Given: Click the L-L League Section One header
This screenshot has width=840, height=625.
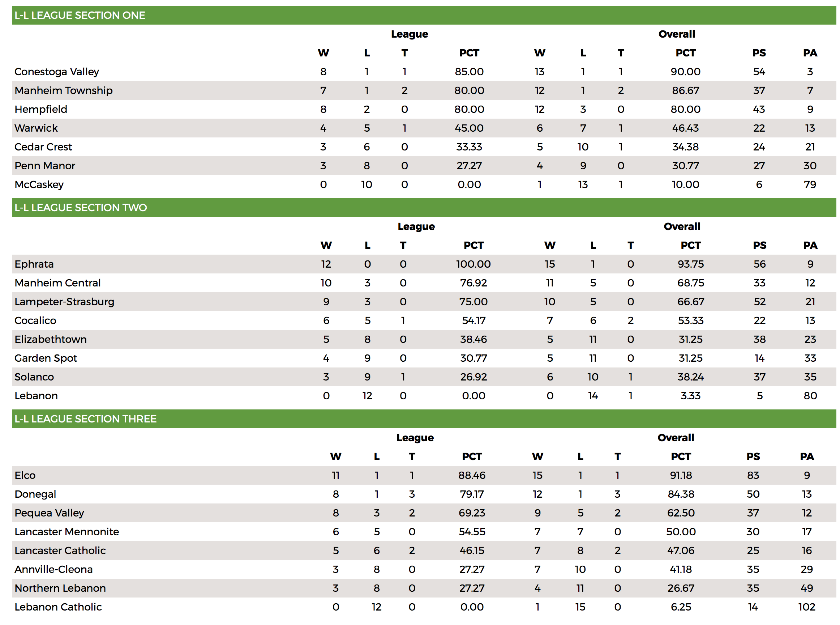Looking at the screenshot, I should 424,15.
